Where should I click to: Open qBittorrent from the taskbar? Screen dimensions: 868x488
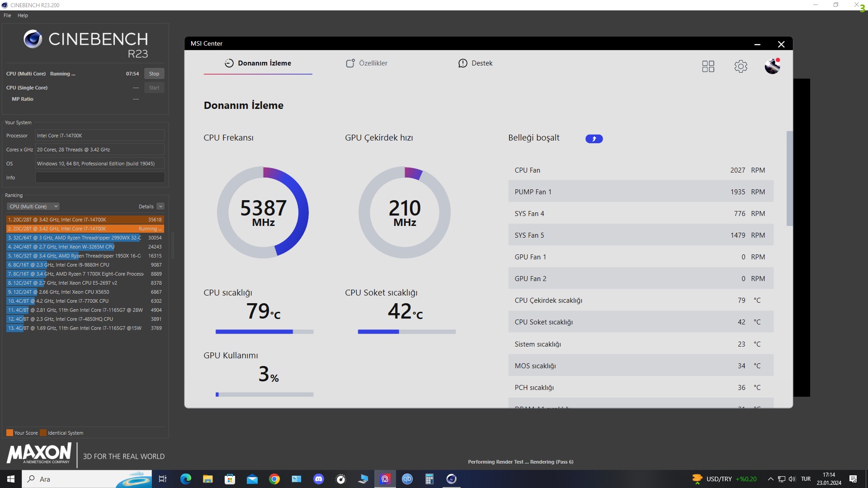click(407, 479)
